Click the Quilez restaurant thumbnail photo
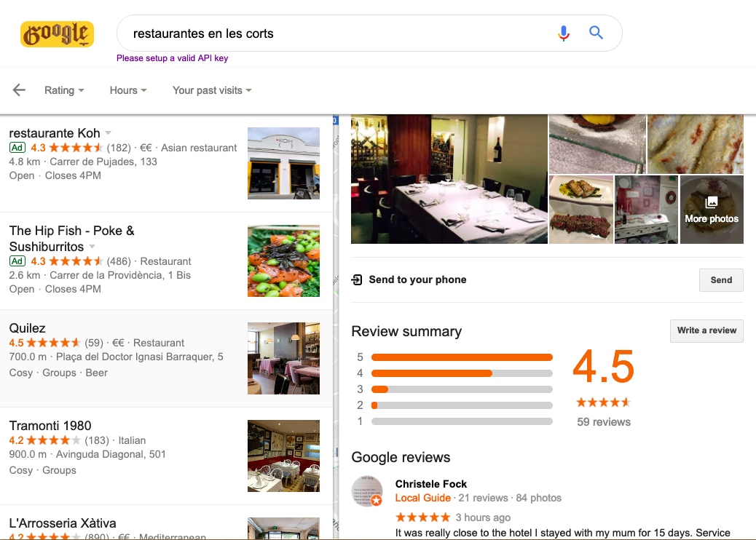 click(283, 358)
